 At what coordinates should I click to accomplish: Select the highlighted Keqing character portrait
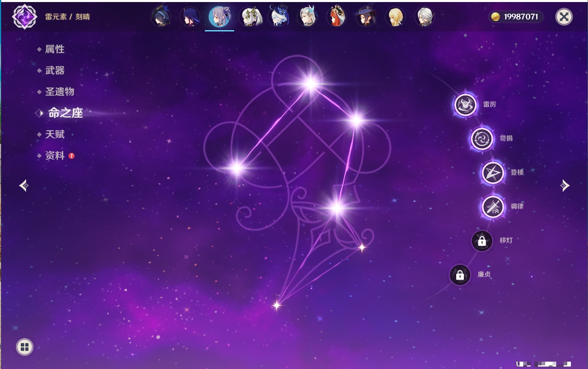pyautogui.click(x=219, y=17)
